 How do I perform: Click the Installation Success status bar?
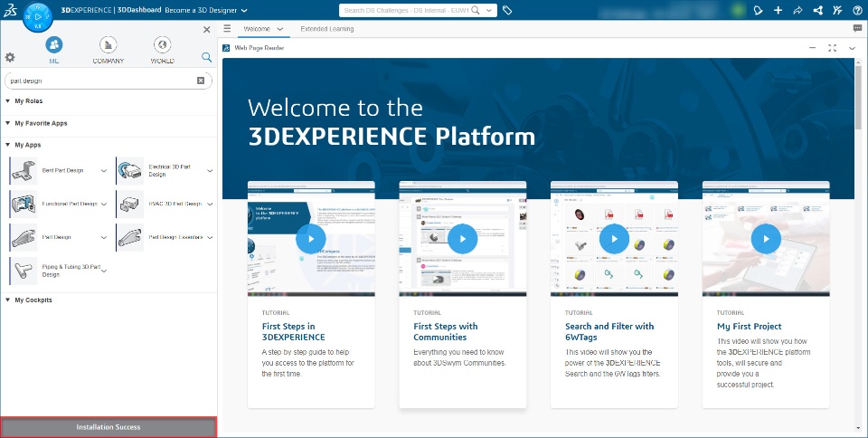tap(108, 427)
